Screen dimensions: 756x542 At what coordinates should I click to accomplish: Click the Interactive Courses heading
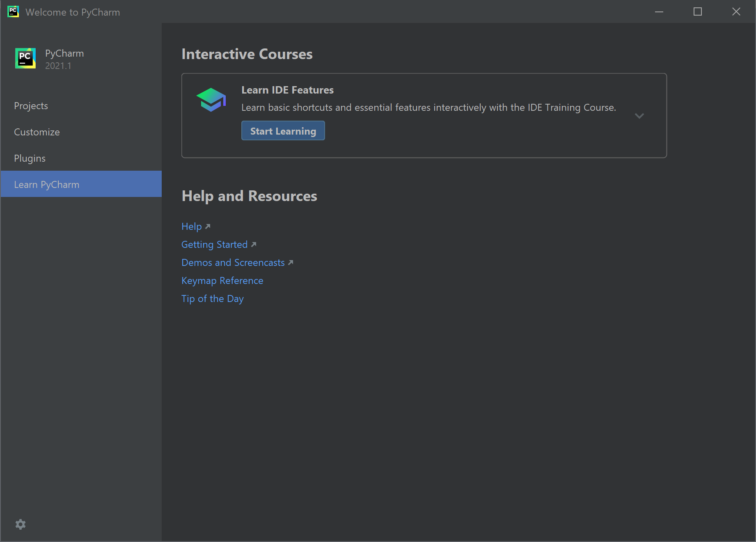247,54
